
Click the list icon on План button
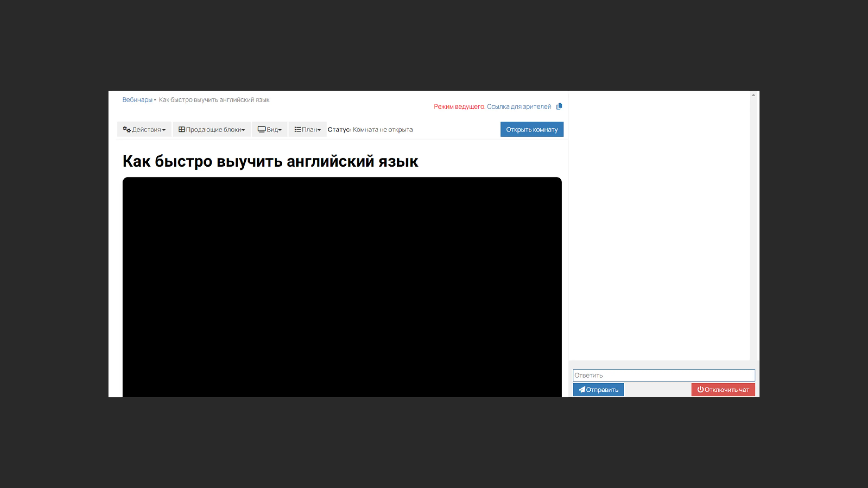point(297,129)
